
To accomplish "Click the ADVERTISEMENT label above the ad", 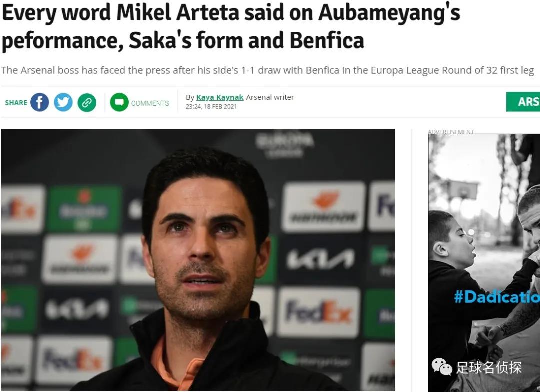I will 451,131.
